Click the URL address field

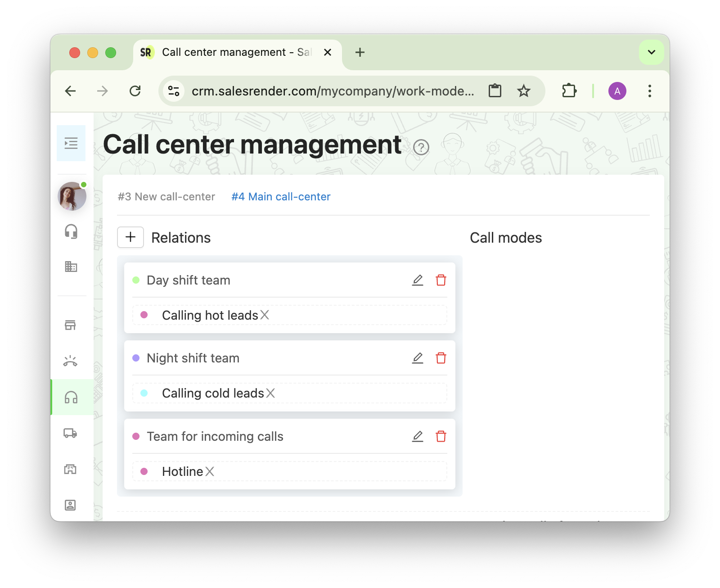coord(333,91)
